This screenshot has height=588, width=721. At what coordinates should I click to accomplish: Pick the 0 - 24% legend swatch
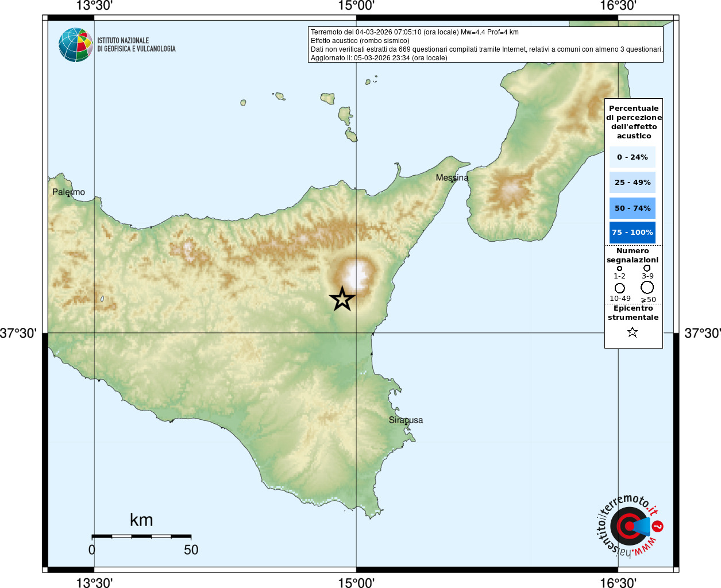click(x=633, y=157)
